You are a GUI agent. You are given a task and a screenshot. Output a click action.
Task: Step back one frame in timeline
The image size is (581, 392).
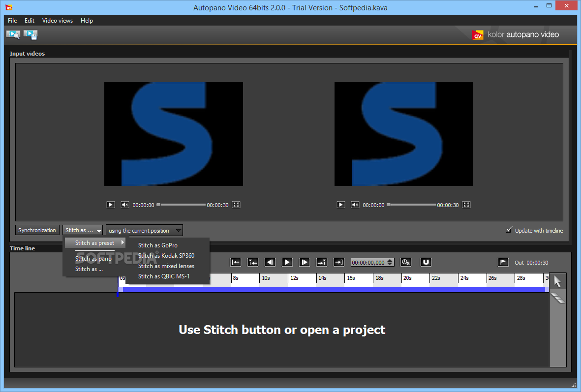(270, 262)
